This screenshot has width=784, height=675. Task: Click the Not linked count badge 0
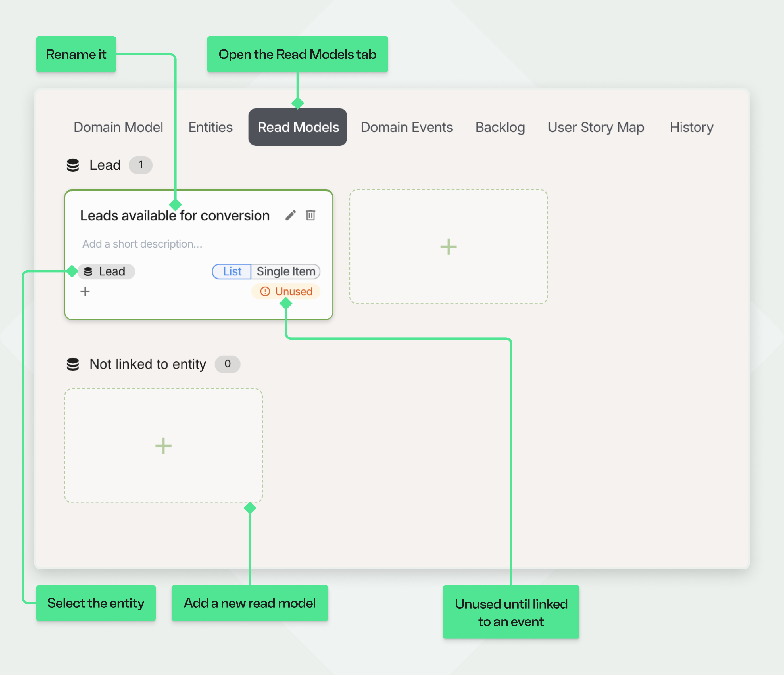pyautogui.click(x=228, y=364)
